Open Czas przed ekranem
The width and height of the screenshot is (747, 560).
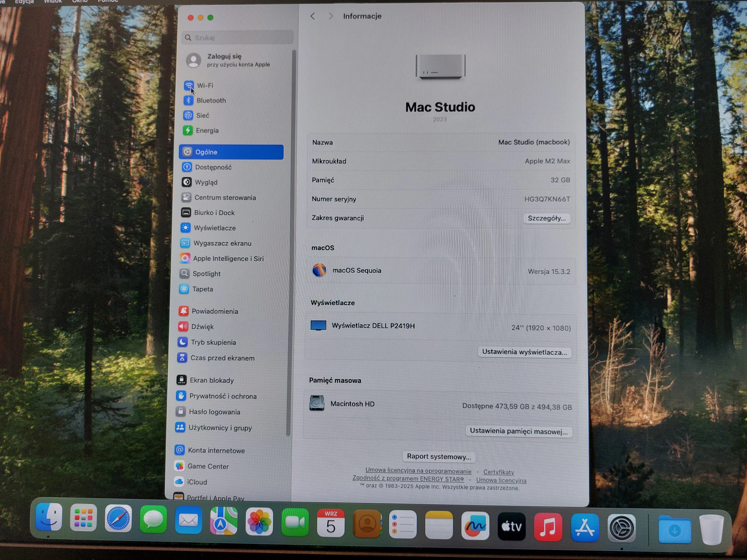[x=216, y=358]
